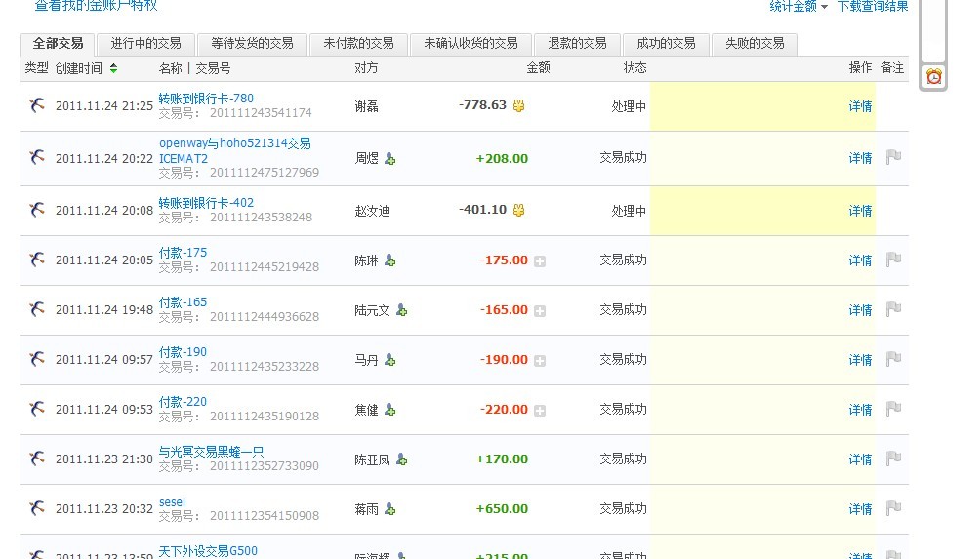Select the 失败的交易 tab

pyautogui.click(x=754, y=44)
